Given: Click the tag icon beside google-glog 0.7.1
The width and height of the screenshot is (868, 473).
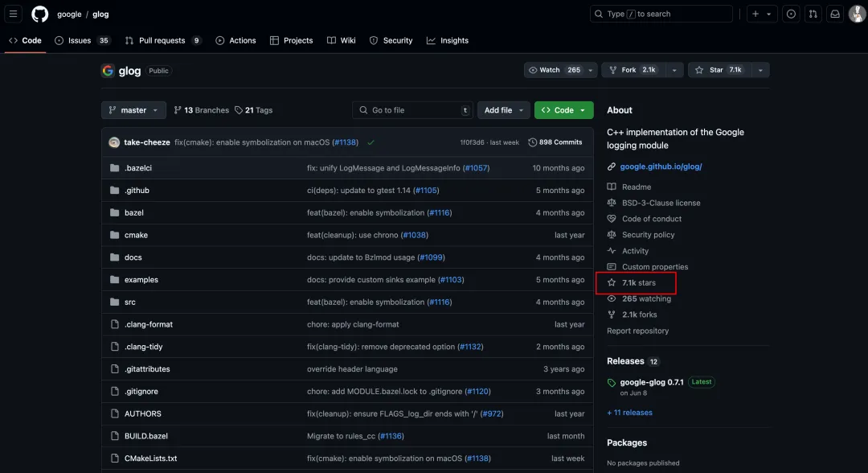Looking at the screenshot, I should tap(611, 383).
